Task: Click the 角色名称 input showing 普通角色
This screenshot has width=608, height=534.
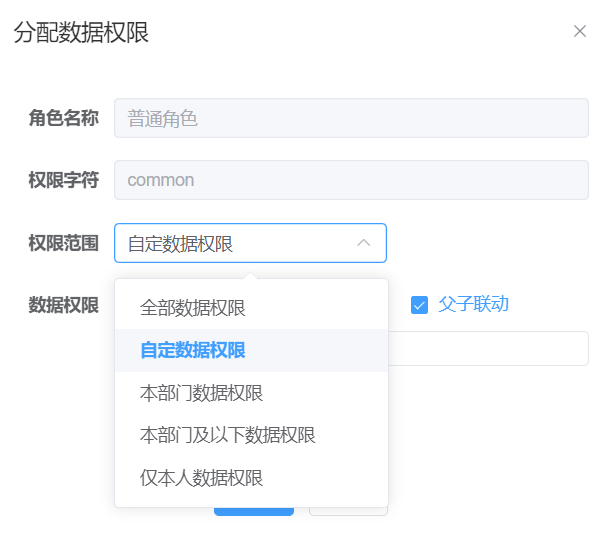Action: click(351, 118)
